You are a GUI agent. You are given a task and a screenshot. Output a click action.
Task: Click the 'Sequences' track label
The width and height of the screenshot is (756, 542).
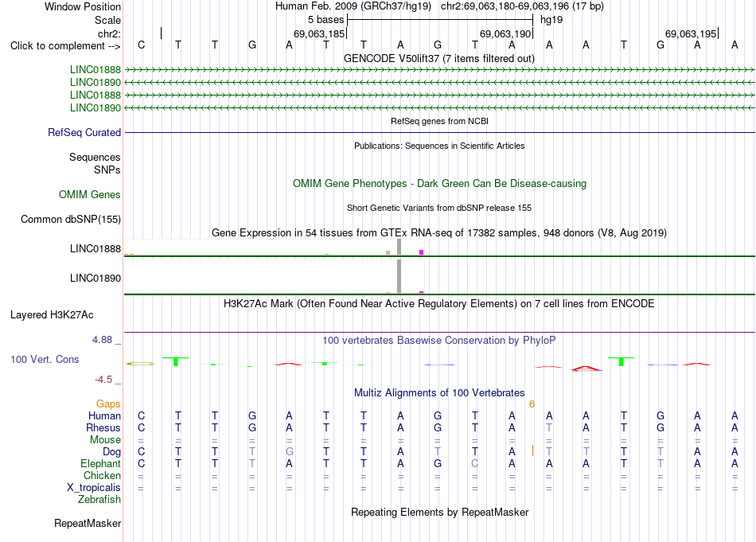pos(95,158)
